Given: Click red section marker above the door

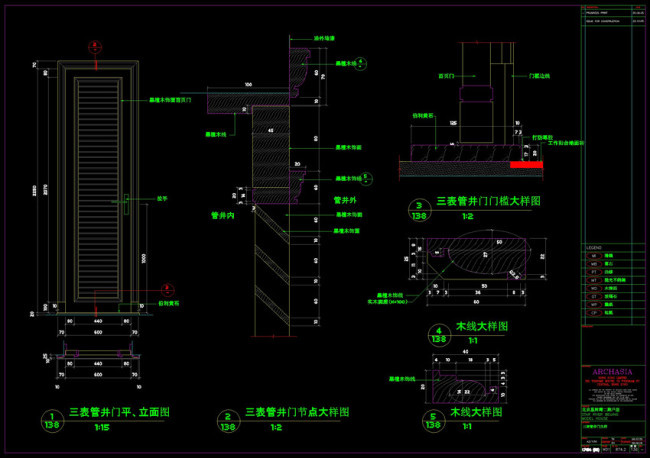Looking at the screenshot, I should (95, 46).
